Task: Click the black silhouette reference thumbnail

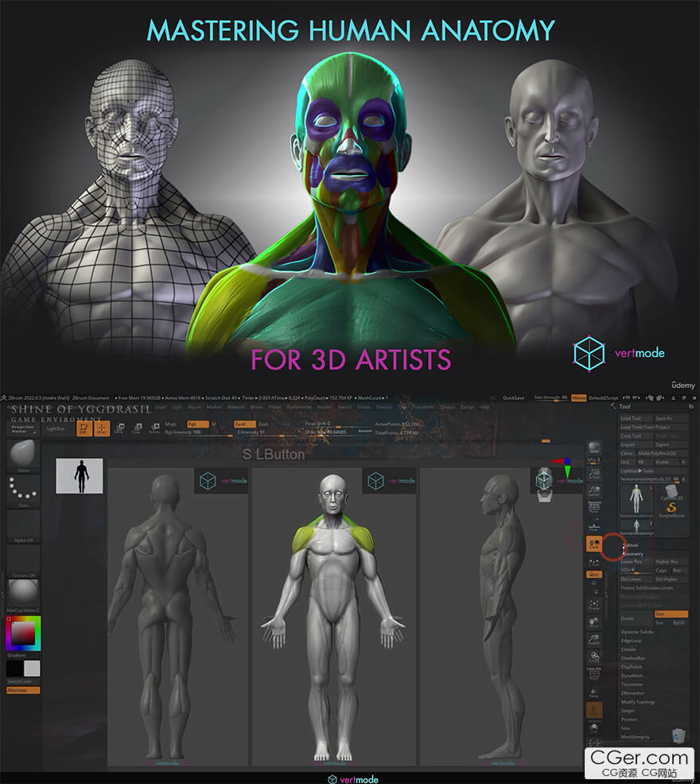Action: pyautogui.click(x=80, y=476)
